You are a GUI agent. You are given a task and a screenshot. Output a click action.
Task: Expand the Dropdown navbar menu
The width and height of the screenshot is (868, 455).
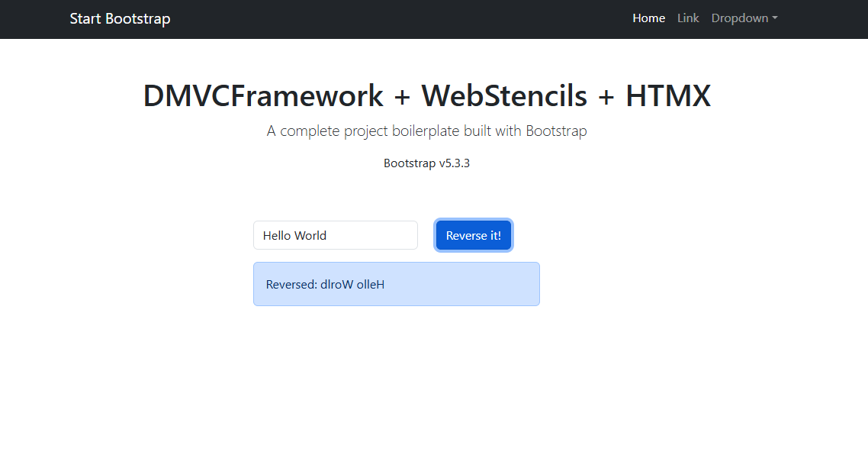pos(740,18)
